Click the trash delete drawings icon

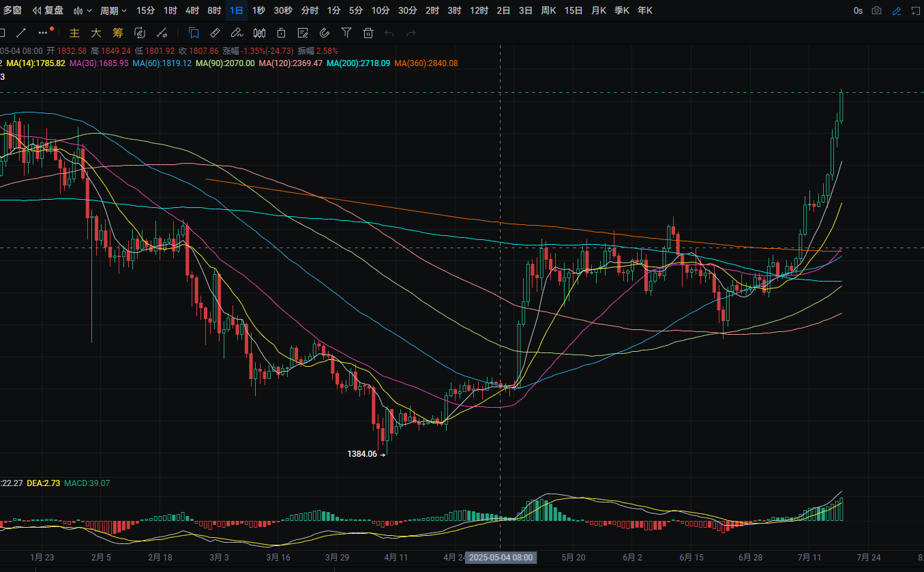(x=368, y=33)
